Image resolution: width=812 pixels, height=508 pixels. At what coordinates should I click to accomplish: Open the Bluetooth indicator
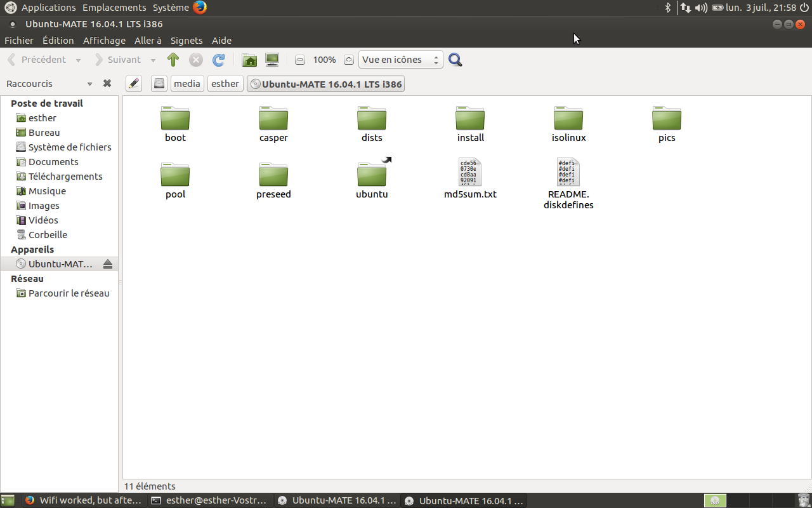click(667, 8)
